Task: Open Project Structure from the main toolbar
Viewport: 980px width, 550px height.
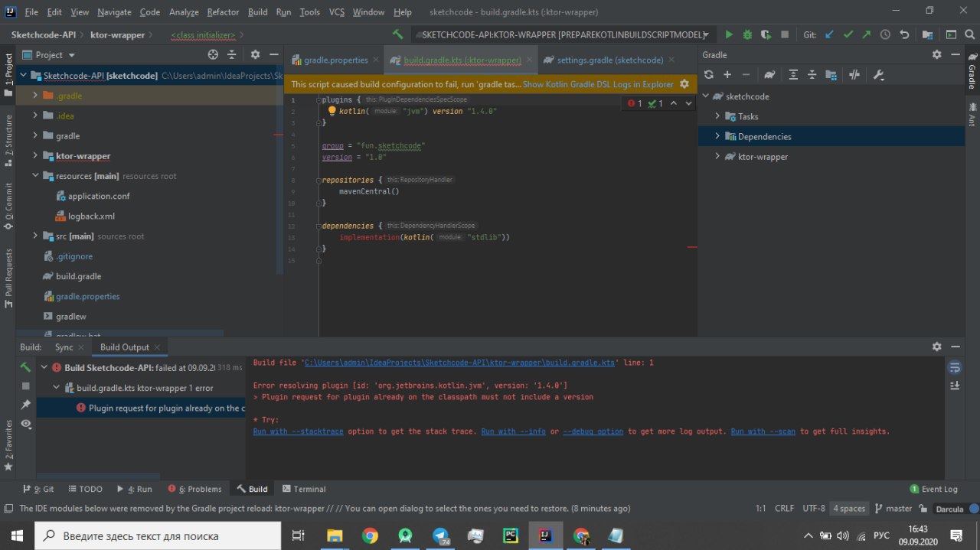Action: tap(928, 34)
